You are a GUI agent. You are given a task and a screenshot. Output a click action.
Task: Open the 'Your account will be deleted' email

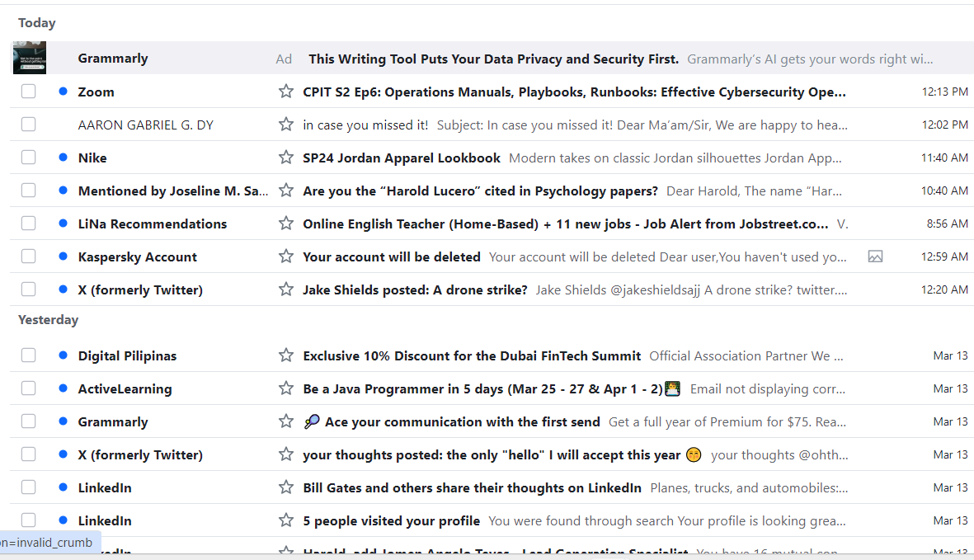(392, 256)
